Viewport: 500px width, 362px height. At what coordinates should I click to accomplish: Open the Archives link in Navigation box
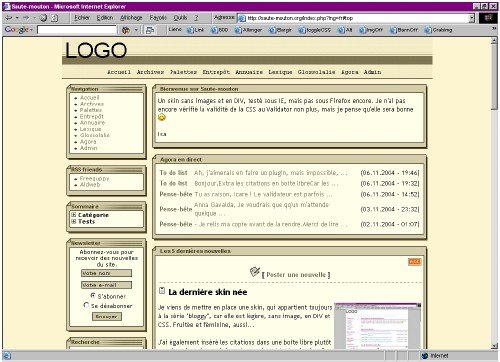pos(92,104)
